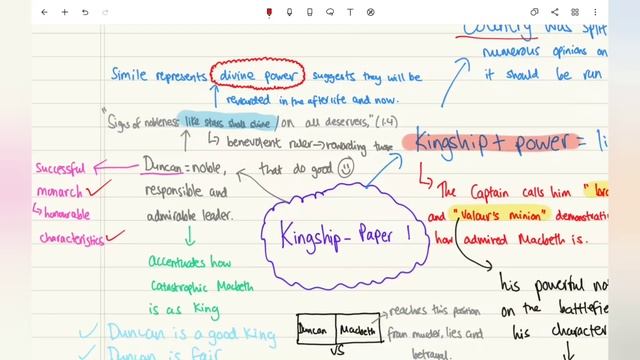Go back with the left arrow icon
Screen dimensions: 640x360
point(44,12)
